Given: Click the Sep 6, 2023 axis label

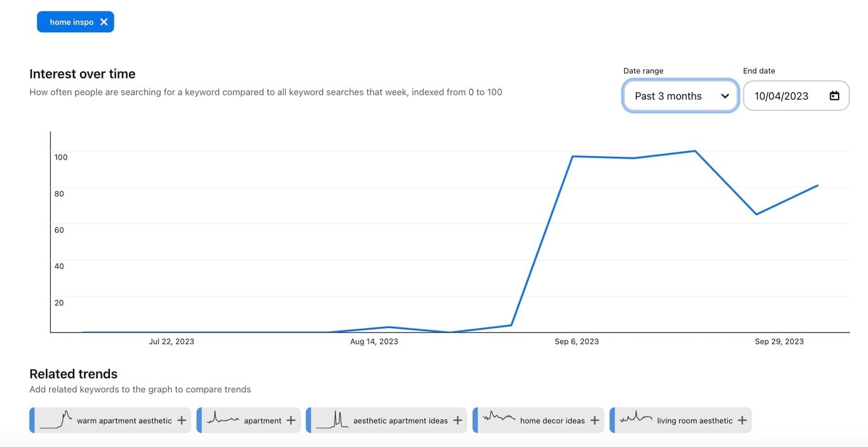Looking at the screenshot, I should point(577,341).
